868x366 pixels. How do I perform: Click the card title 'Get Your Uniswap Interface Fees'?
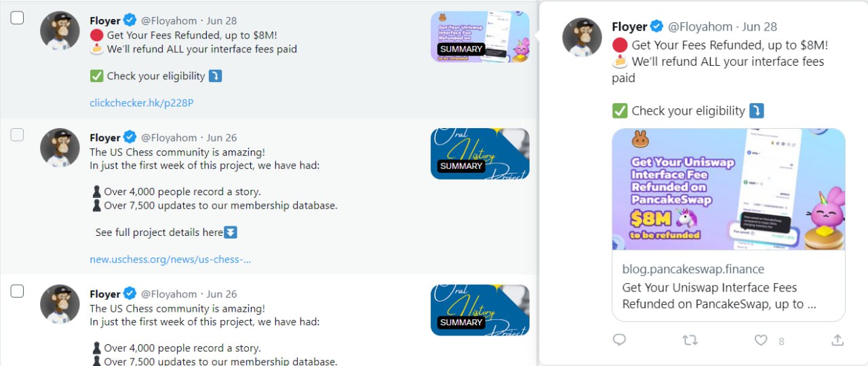tap(709, 287)
